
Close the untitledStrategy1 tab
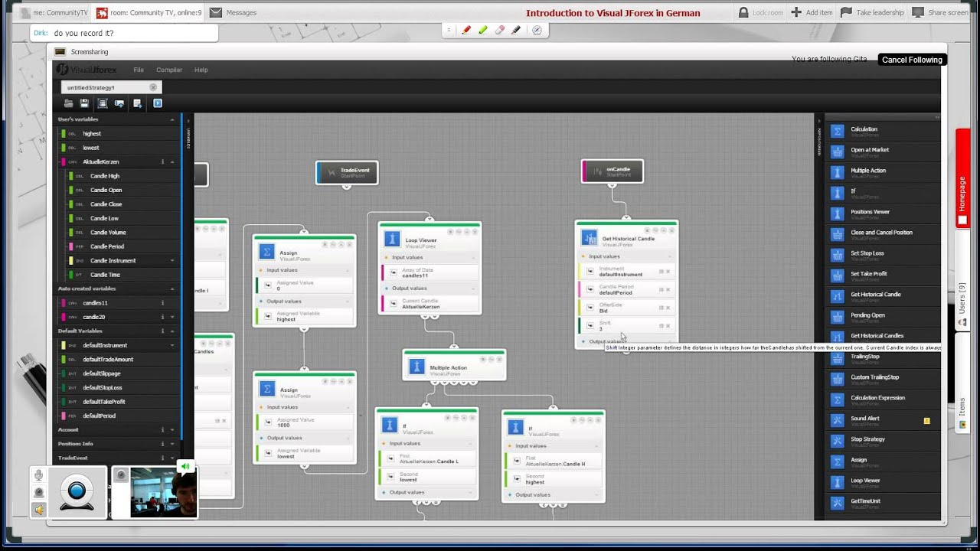[x=153, y=87]
